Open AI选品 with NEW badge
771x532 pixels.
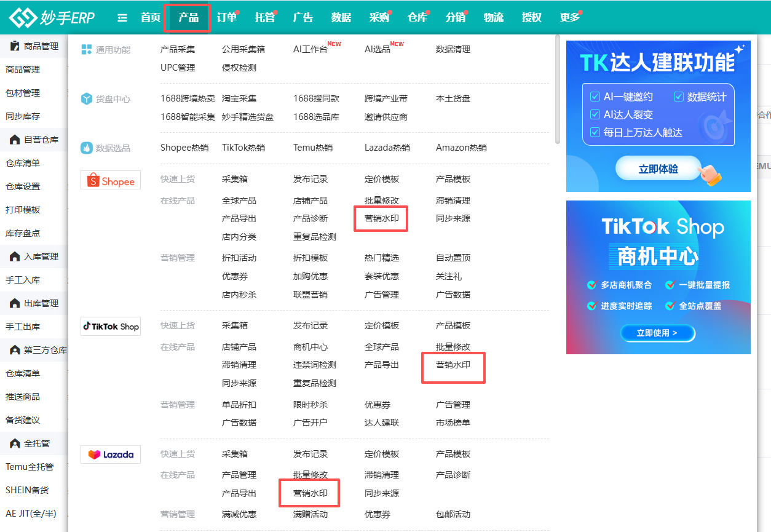click(x=378, y=49)
